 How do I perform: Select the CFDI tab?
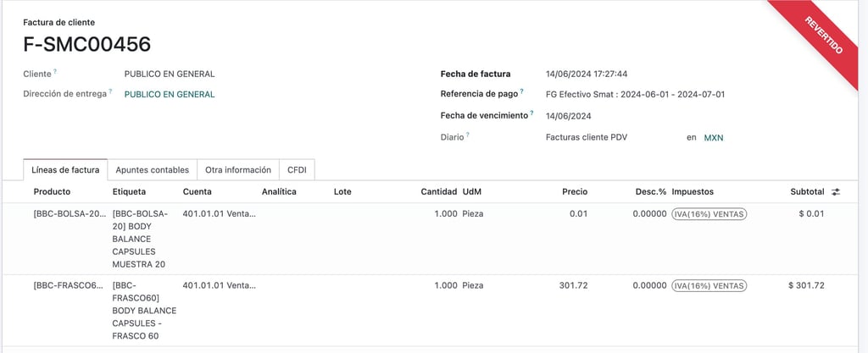point(297,170)
